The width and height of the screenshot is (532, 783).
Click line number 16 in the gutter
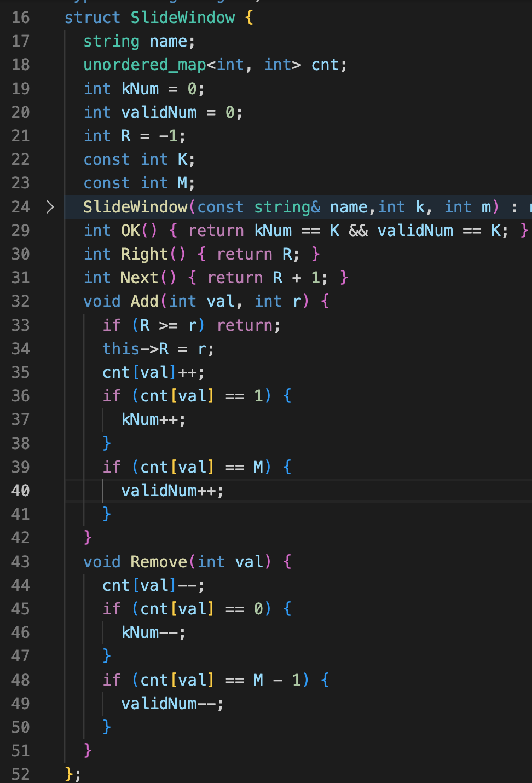[21, 18]
